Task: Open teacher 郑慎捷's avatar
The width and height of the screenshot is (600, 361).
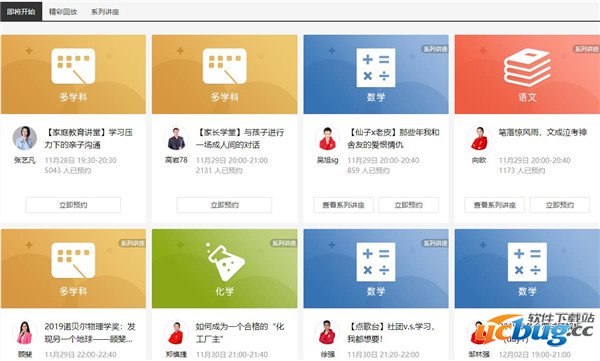Action: [176, 332]
